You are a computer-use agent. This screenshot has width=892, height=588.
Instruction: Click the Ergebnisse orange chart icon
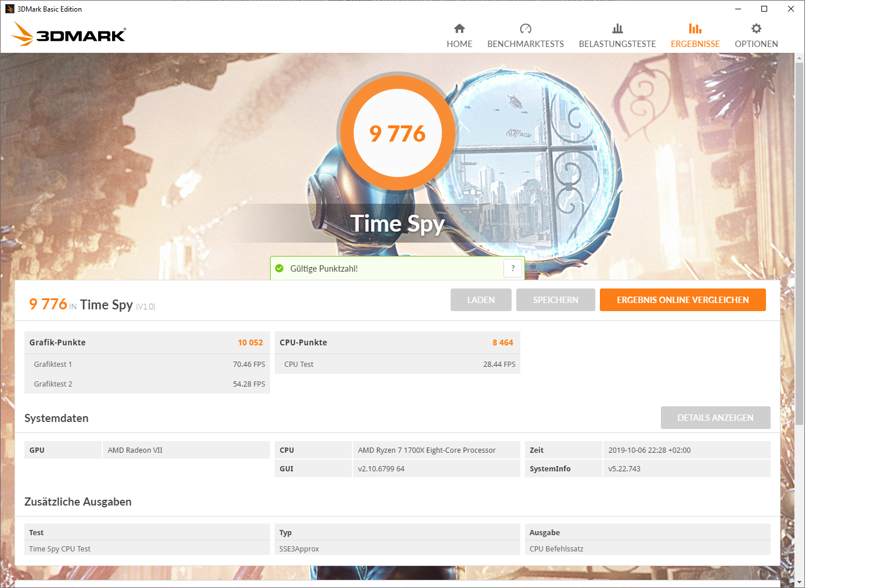pos(695,28)
